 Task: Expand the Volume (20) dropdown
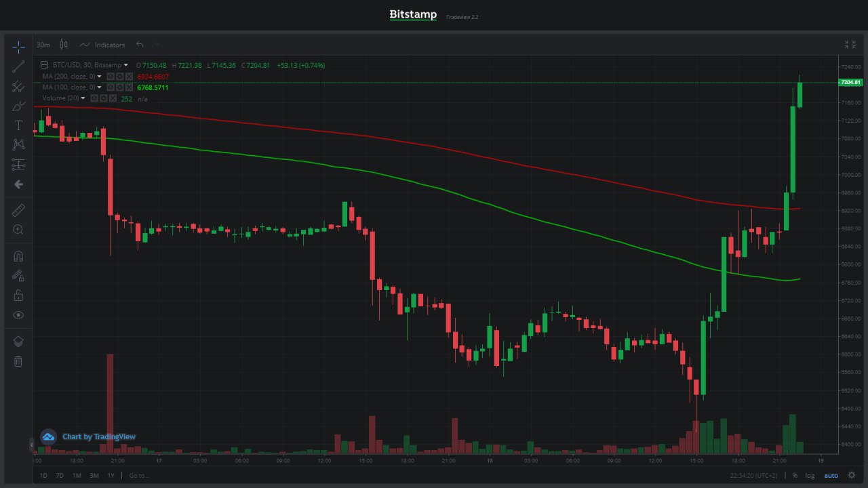83,98
